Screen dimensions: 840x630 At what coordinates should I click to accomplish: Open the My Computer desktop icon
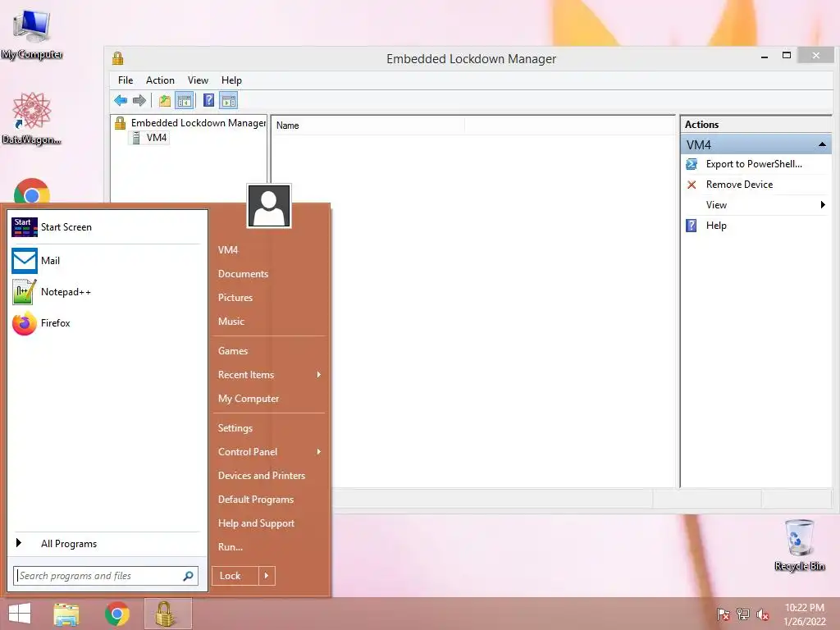pos(32,34)
